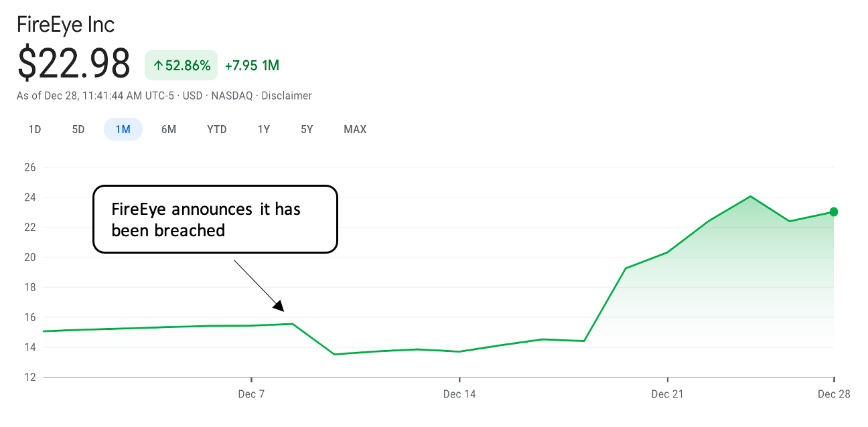Click the Dec 14 axis label
The width and height of the screenshot is (868, 427).
(459, 394)
